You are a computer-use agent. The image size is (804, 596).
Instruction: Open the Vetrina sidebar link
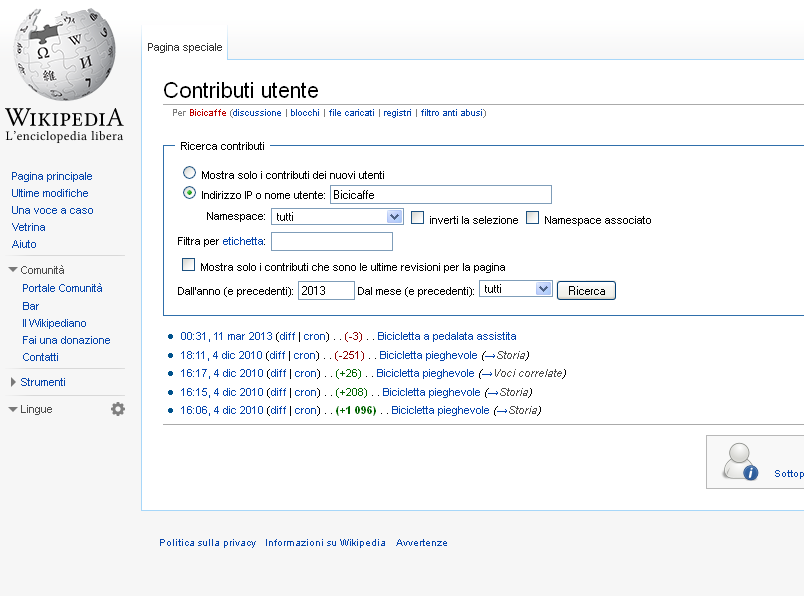(28, 227)
